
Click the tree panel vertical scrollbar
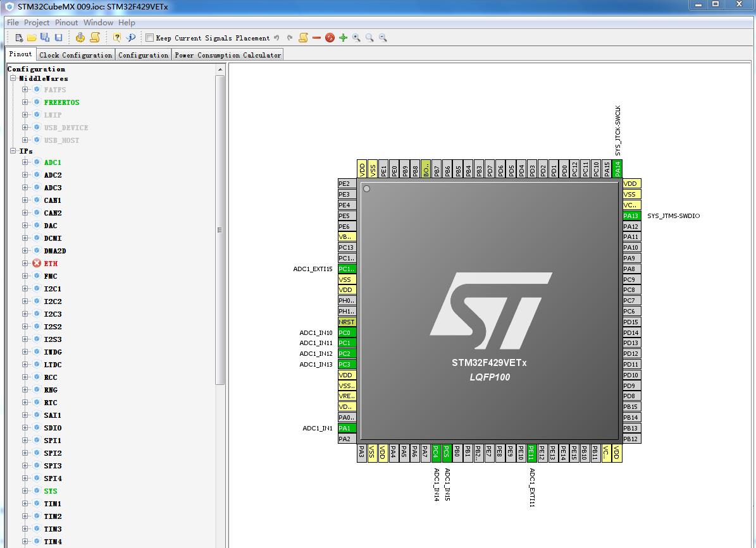coord(220,229)
